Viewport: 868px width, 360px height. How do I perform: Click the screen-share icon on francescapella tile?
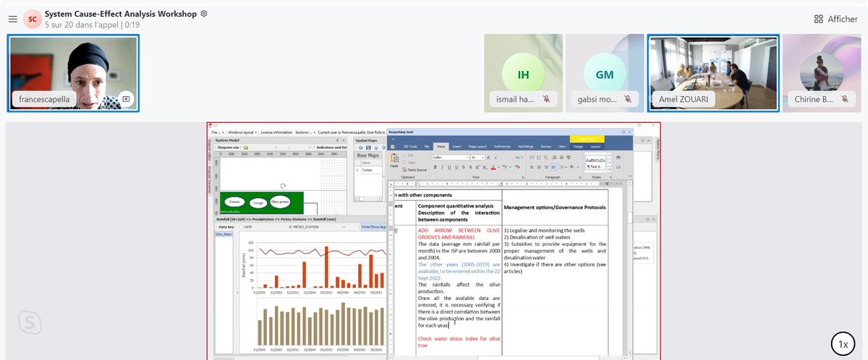point(125,98)
